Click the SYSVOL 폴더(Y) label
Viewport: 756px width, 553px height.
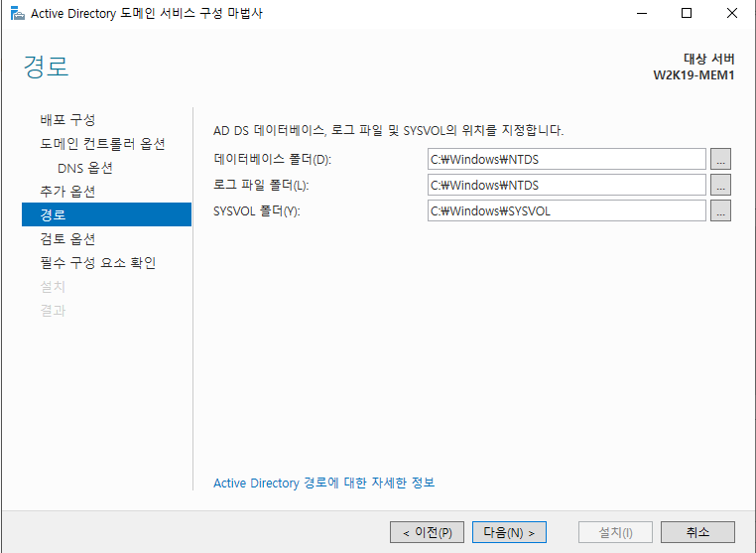[257, 210]
